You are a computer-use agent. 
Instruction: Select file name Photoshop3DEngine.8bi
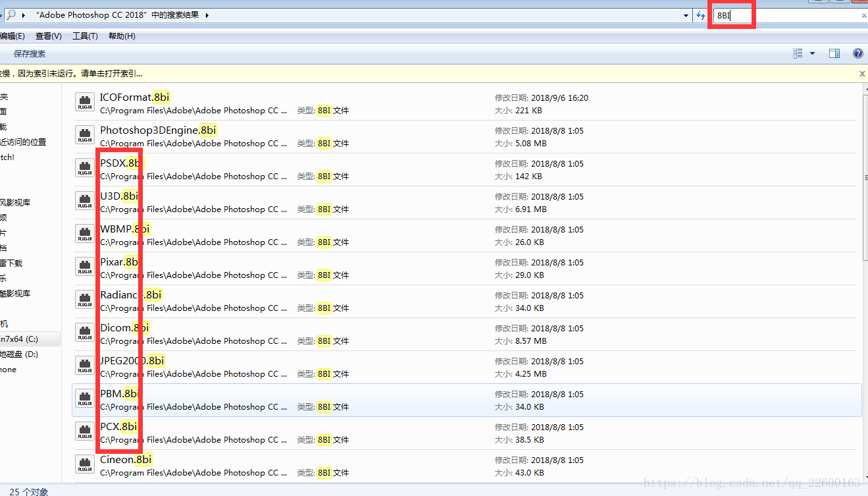coord(158,130)
